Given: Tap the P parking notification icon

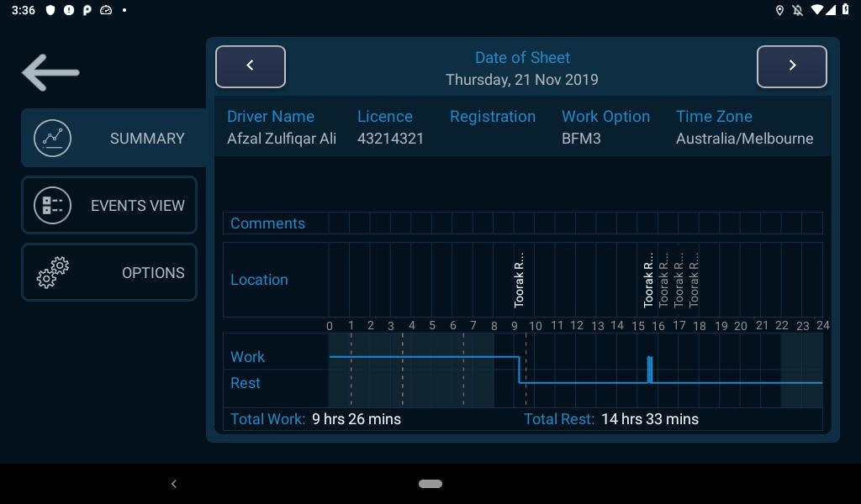Looking at the screenshot, I should [87, 10].
